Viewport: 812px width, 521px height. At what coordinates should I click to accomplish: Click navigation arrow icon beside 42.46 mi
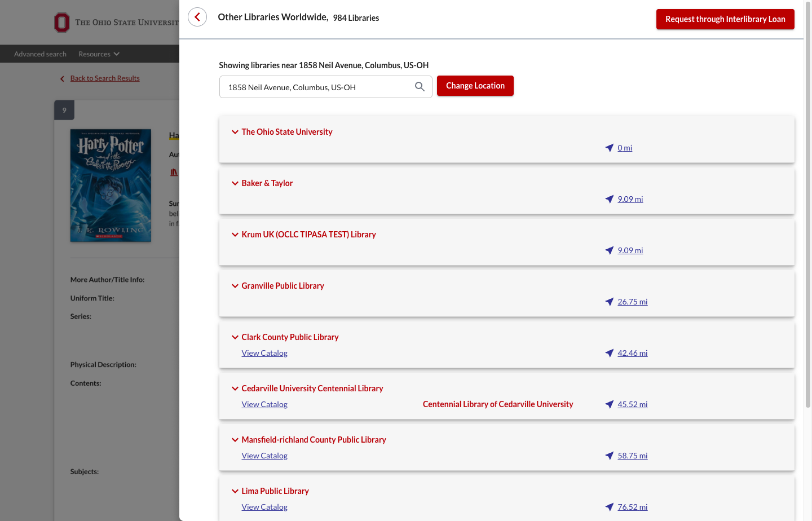point(609,353)
